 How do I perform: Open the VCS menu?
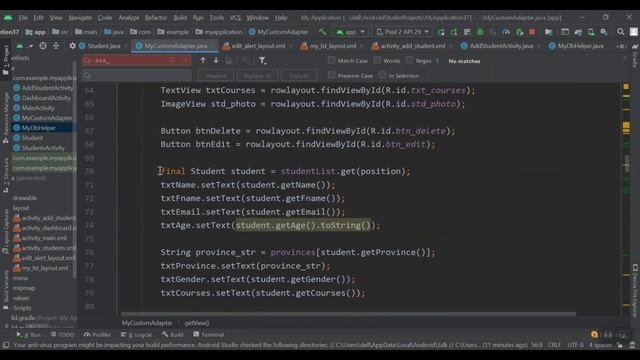pyautogui.click(x=235, y=18)
